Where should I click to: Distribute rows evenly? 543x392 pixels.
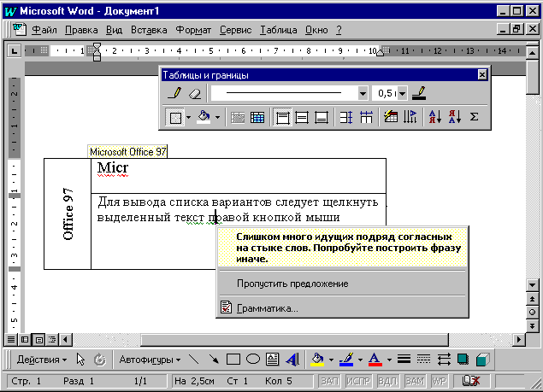[346, 118]
